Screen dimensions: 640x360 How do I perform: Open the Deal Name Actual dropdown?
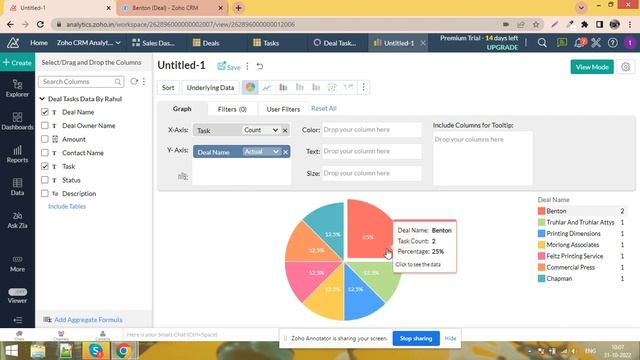pos(261,152)
